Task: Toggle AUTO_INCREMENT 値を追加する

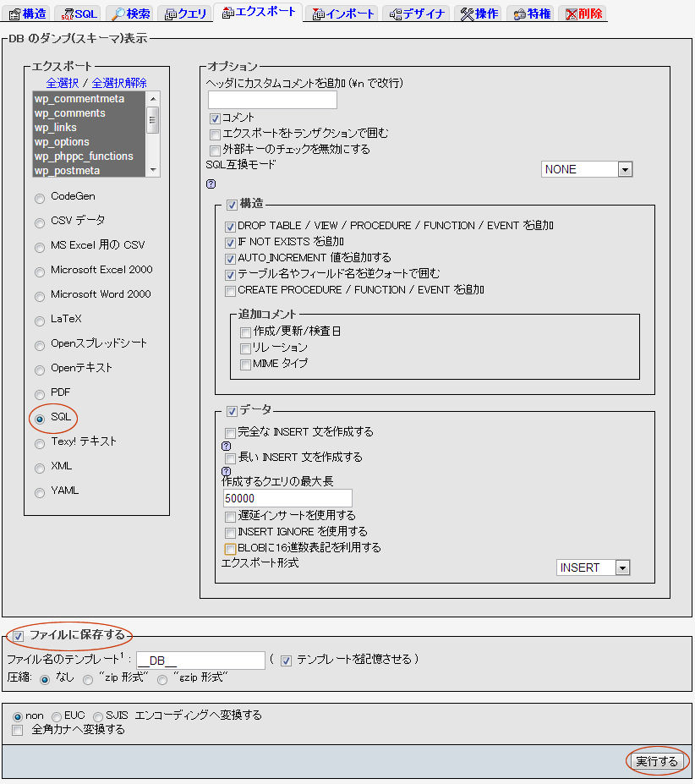Action: tap(230, 259)
